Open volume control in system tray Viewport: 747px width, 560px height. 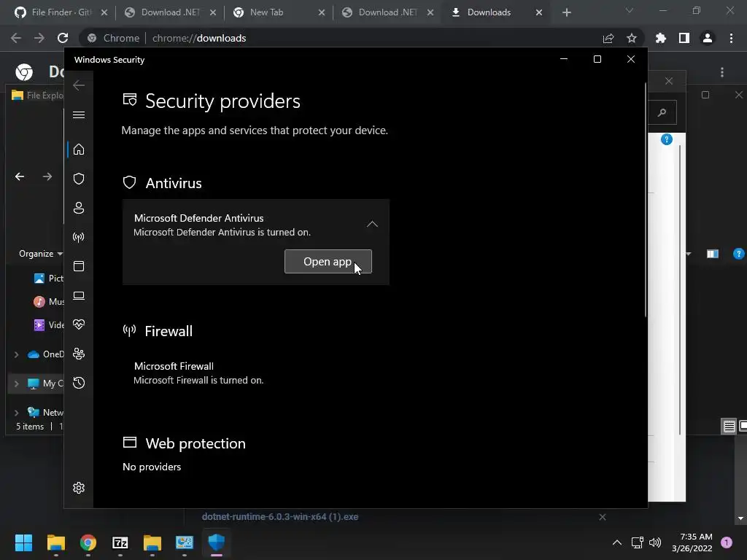tap(656, 542)
